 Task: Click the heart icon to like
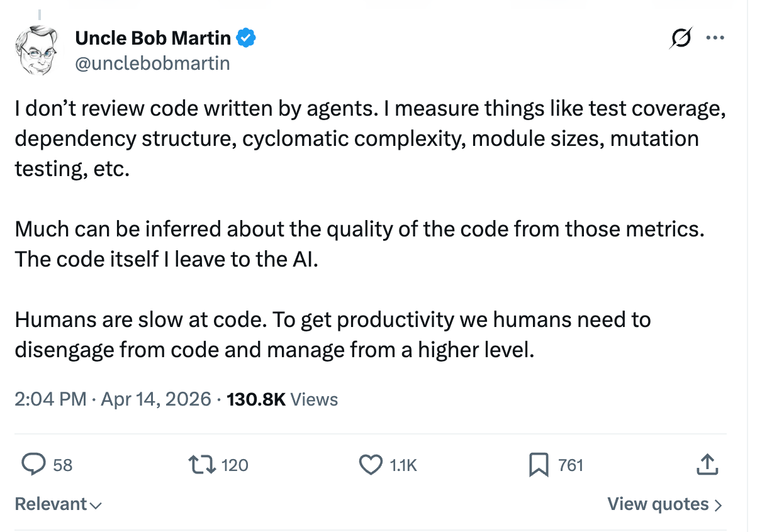point(371,464)
